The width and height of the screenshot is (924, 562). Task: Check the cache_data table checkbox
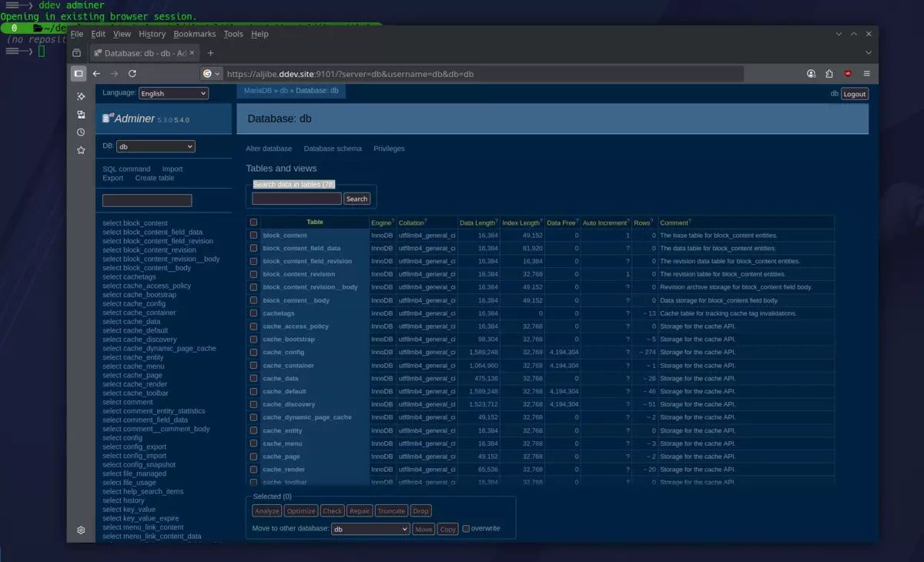(253, 378)
